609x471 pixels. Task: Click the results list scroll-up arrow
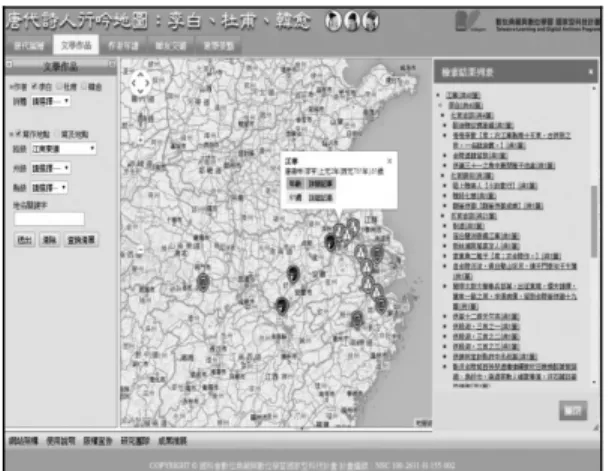(594, 89)
